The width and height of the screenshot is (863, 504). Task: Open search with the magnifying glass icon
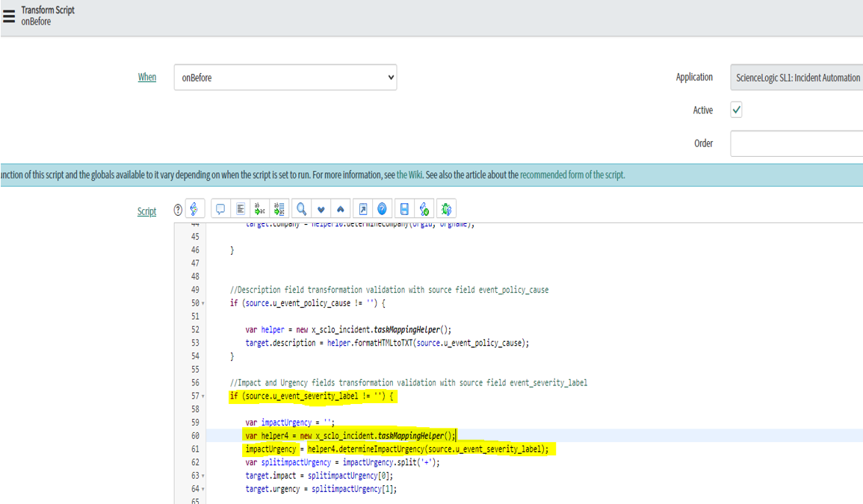[301, 210]
